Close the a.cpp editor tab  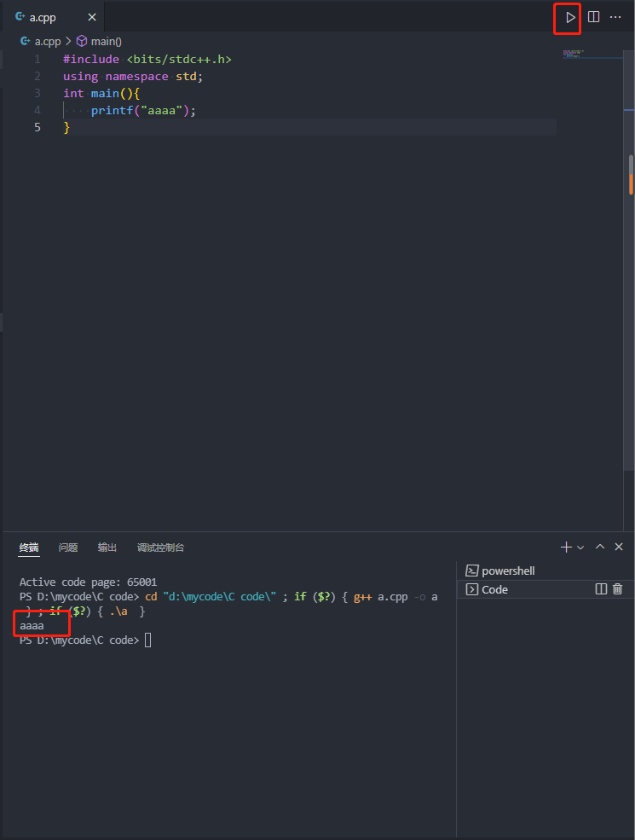pos(92,17)
